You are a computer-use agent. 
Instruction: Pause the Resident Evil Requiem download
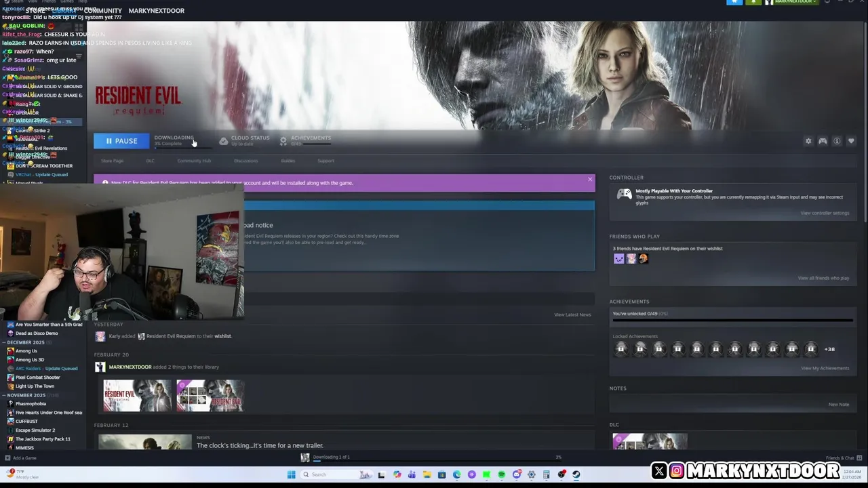pos(121,141)
